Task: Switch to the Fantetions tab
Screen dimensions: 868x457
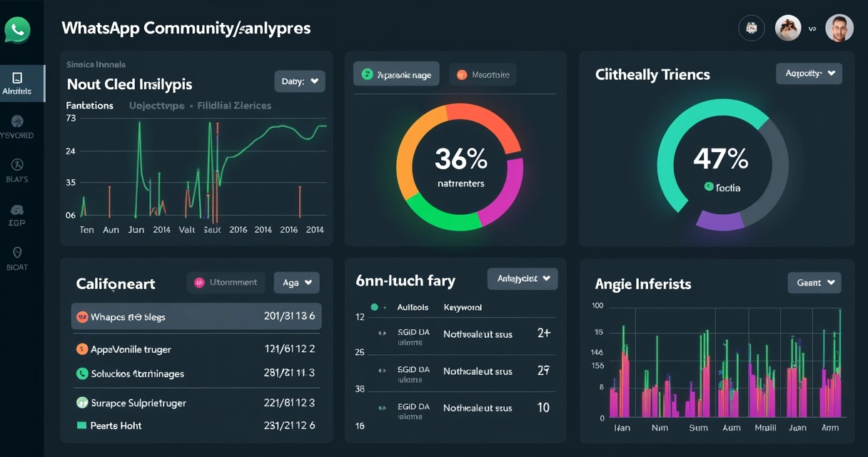Action: 90,106
